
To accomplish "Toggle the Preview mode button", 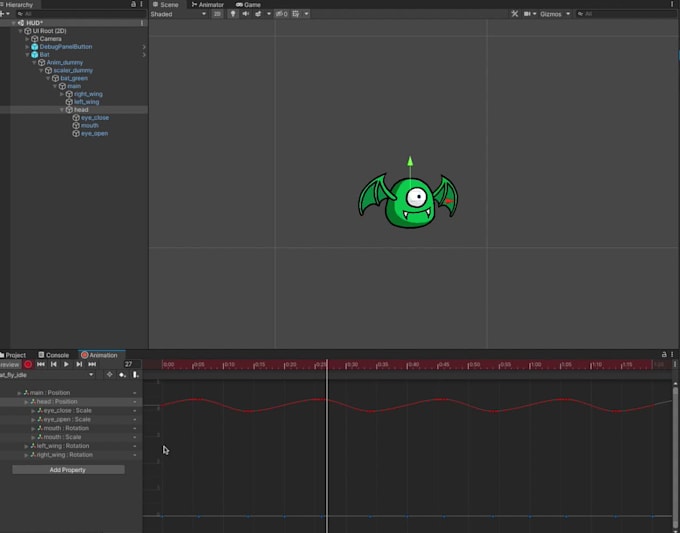I will click(10, 364).
